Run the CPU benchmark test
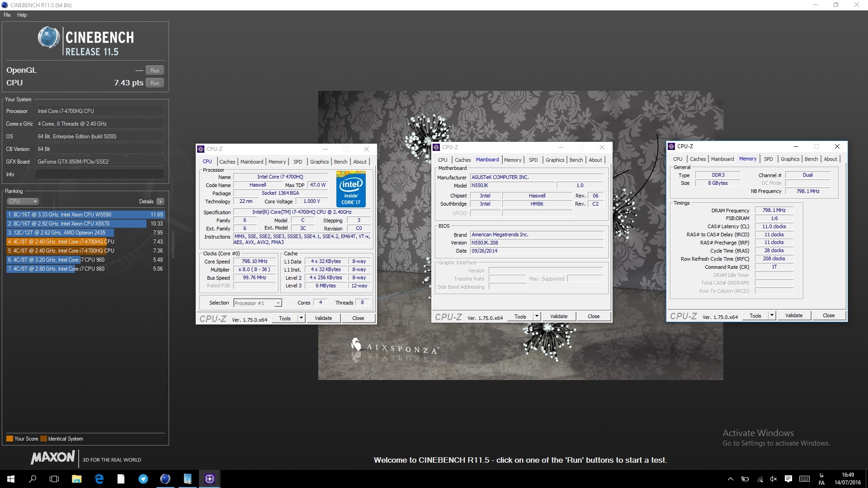The height and width of the screenshot is (488, 868). coord(155,83)
